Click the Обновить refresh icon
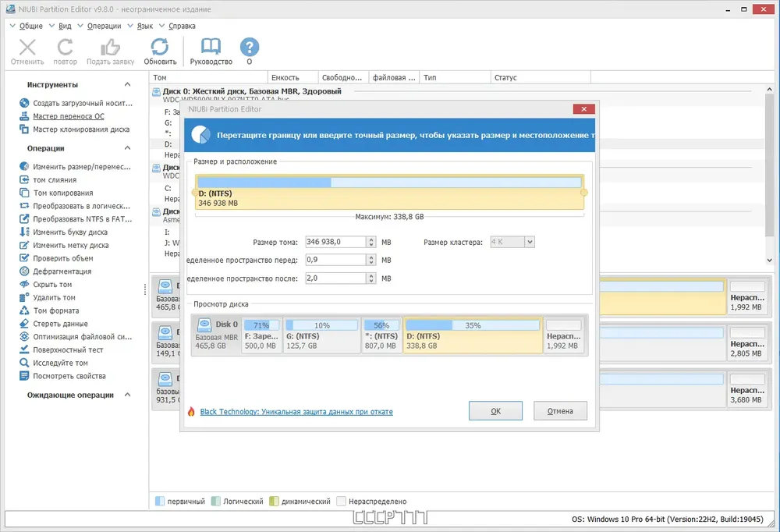 tap(160, 48)
